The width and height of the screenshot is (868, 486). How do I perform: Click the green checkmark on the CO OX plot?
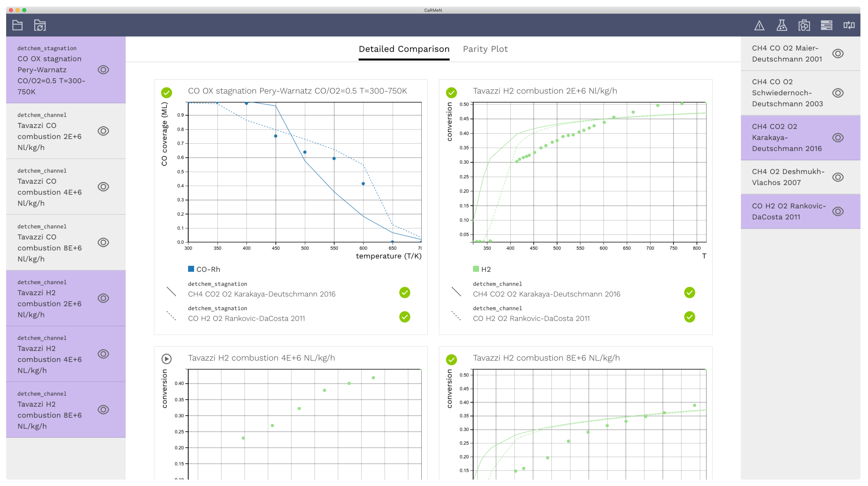(x=166, y=92)
